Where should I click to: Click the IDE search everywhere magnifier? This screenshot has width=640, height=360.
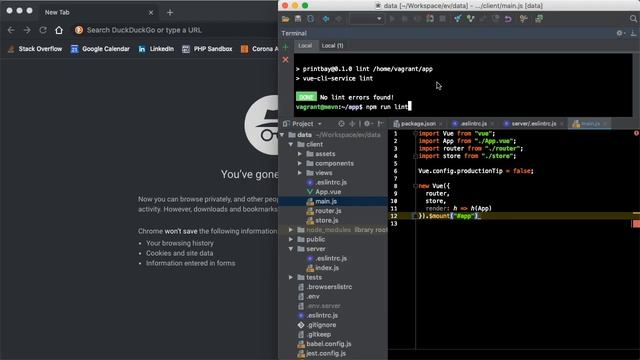click(633, 19)
